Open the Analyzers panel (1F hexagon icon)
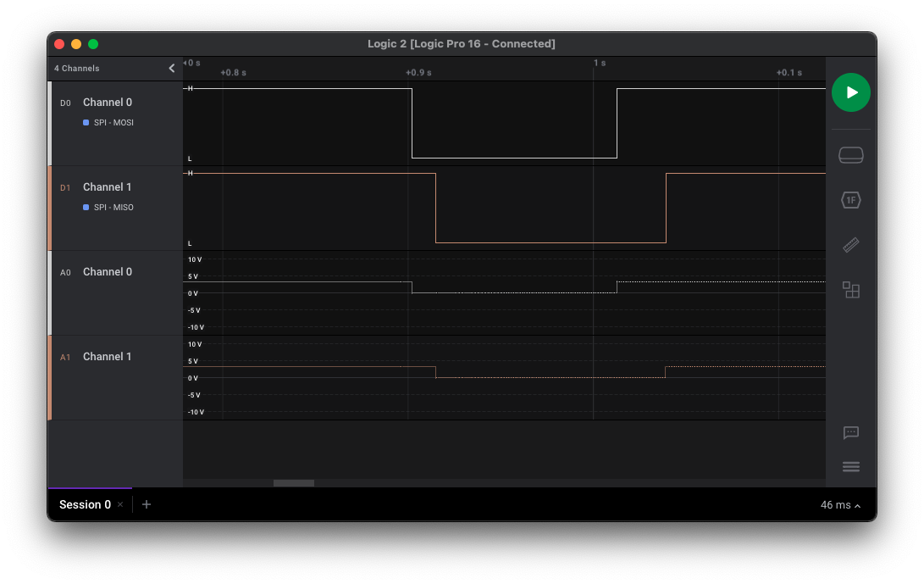 point(850,200)
